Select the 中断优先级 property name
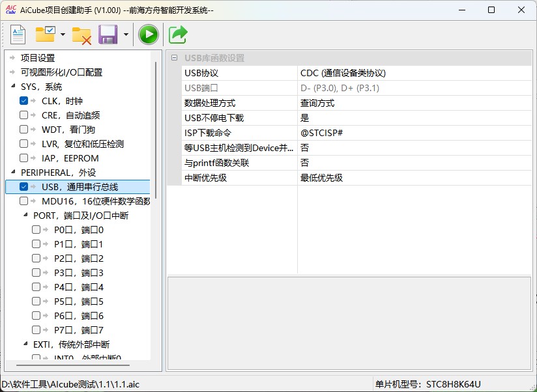This screenshot has height=392, width=537. [x=205, y=178]
